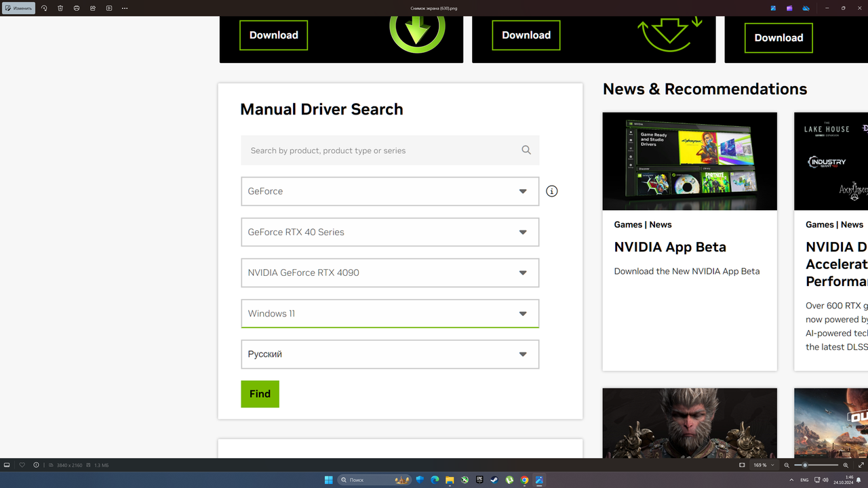Open the Windows Start menu
The height and width of the screenshot is (488, 868).
329,480
